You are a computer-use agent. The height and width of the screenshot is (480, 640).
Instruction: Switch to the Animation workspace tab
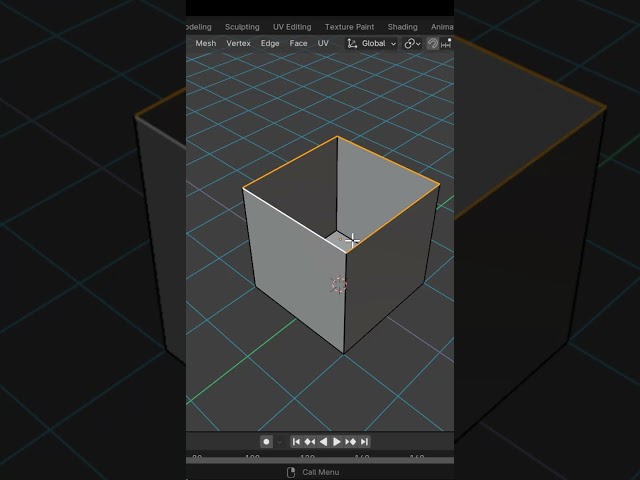442,27
